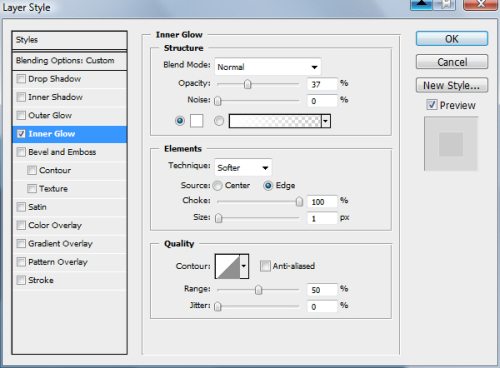Click the New Style... button
The image size is (500, 368).
452,85
